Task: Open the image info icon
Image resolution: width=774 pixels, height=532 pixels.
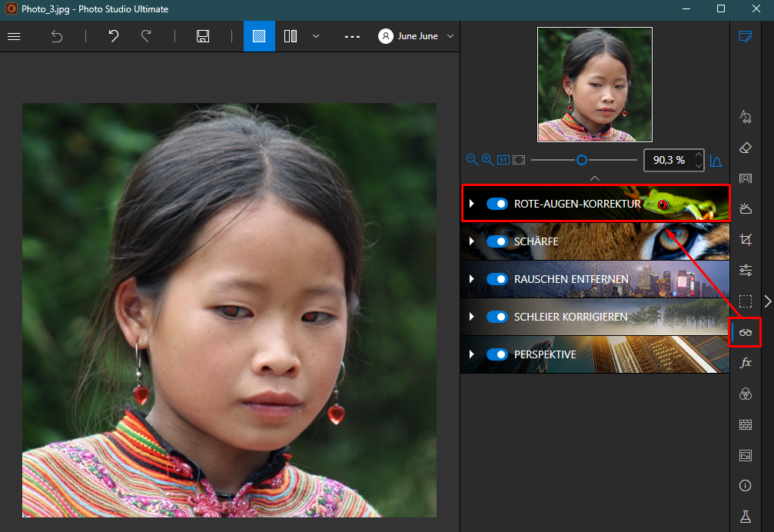Action: [x=745, y=486]
